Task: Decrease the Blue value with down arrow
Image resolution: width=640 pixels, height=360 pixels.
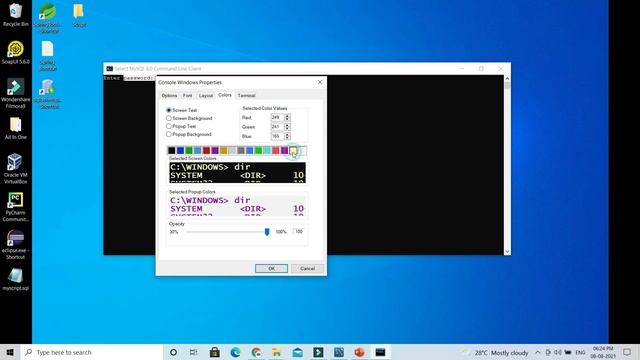Action: tap(287, 138)
